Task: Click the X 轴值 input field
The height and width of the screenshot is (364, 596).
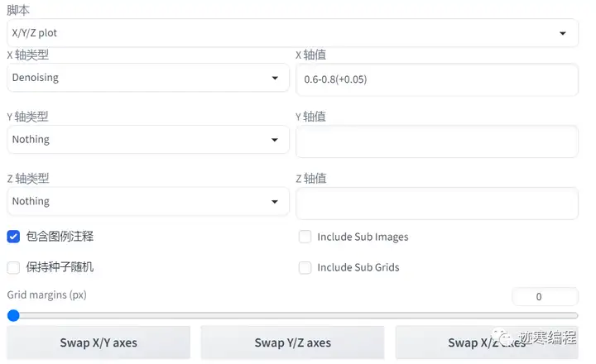Action: [x=436, y=79]
